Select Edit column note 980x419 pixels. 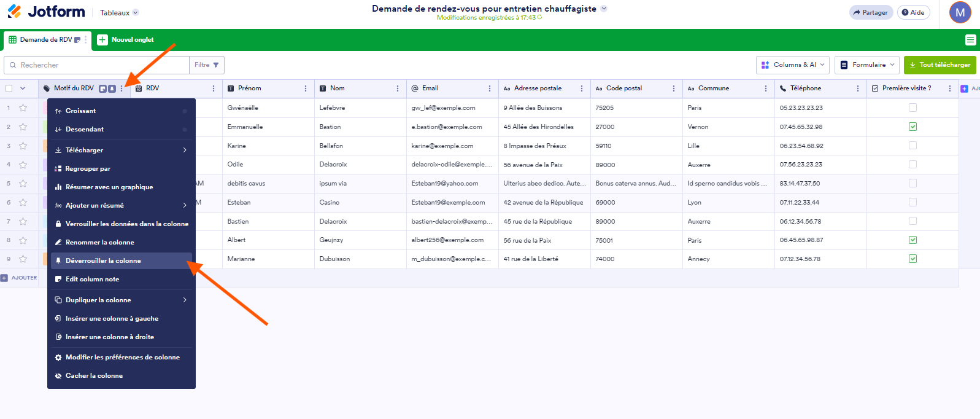pos(122,279)
